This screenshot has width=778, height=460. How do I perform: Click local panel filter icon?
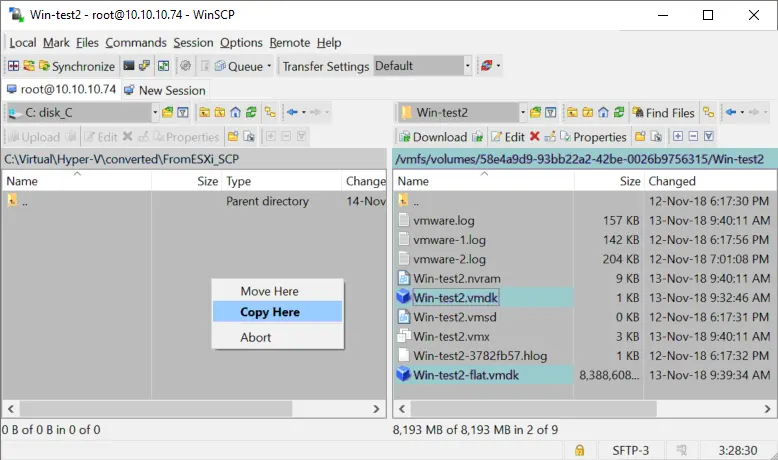point(183,113)
